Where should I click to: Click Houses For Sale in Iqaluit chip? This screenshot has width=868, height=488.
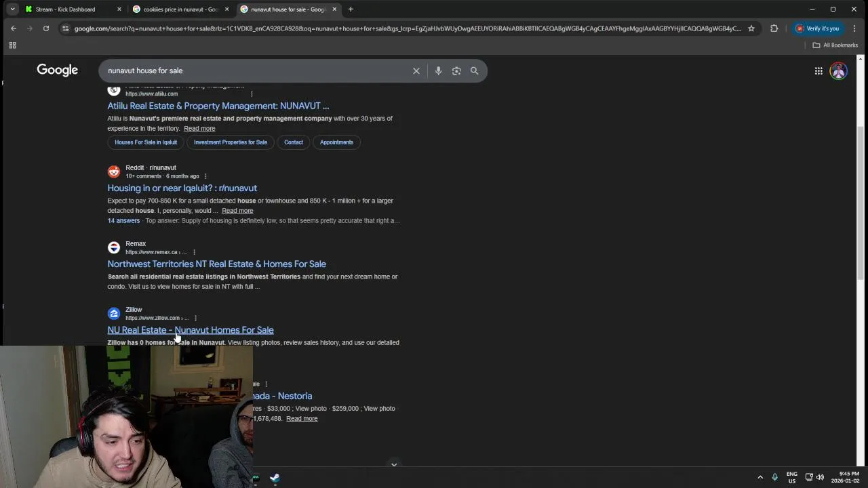(x=146, y=142)
